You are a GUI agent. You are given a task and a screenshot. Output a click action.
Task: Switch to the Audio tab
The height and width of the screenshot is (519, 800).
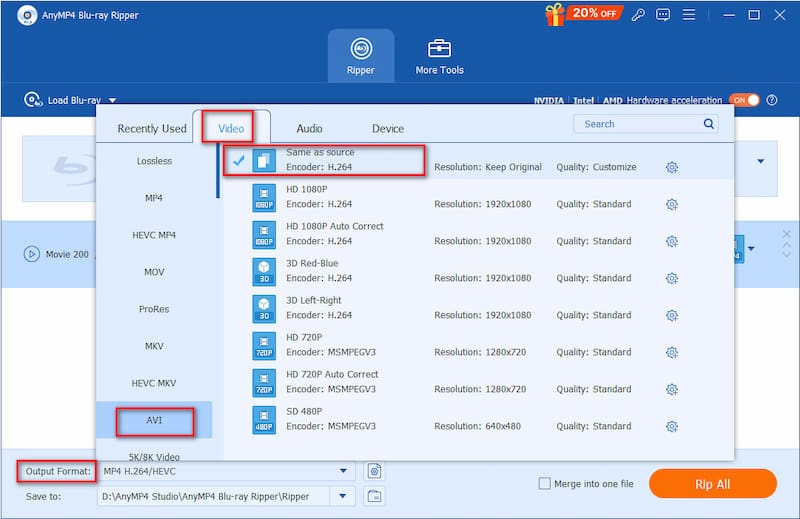(309, 128)
